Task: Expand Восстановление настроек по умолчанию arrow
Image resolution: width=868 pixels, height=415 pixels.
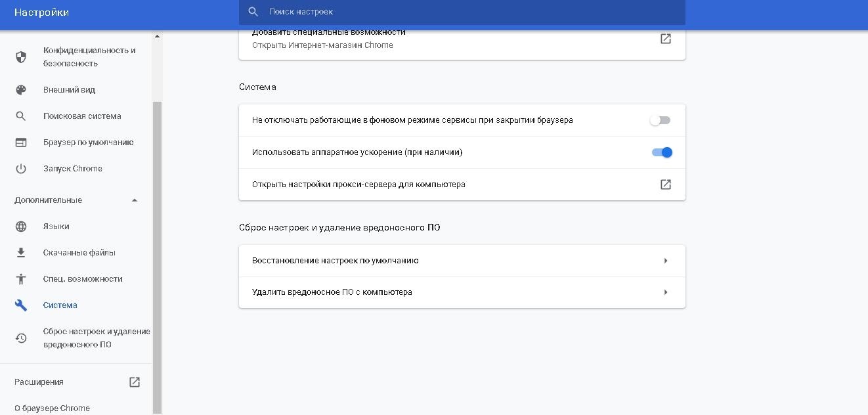Action: [x=666, y=261]
